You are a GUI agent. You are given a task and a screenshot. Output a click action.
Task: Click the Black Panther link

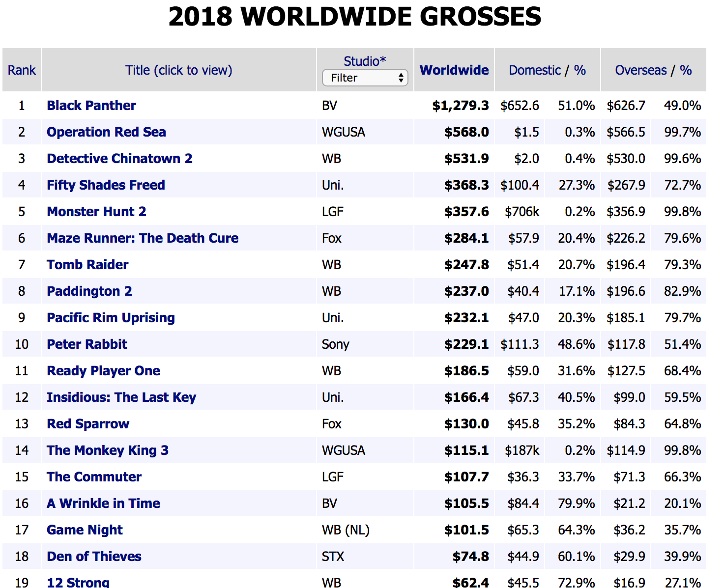(91, 105)
